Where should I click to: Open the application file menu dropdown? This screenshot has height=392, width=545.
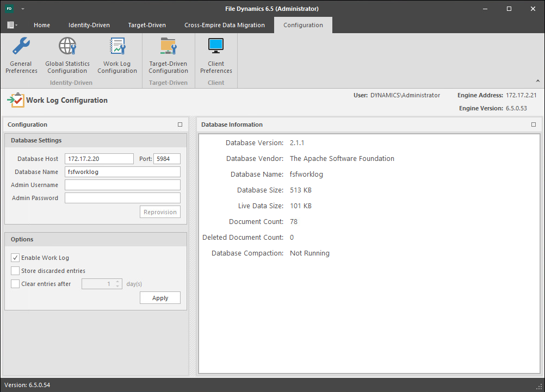tap(12, 25)
